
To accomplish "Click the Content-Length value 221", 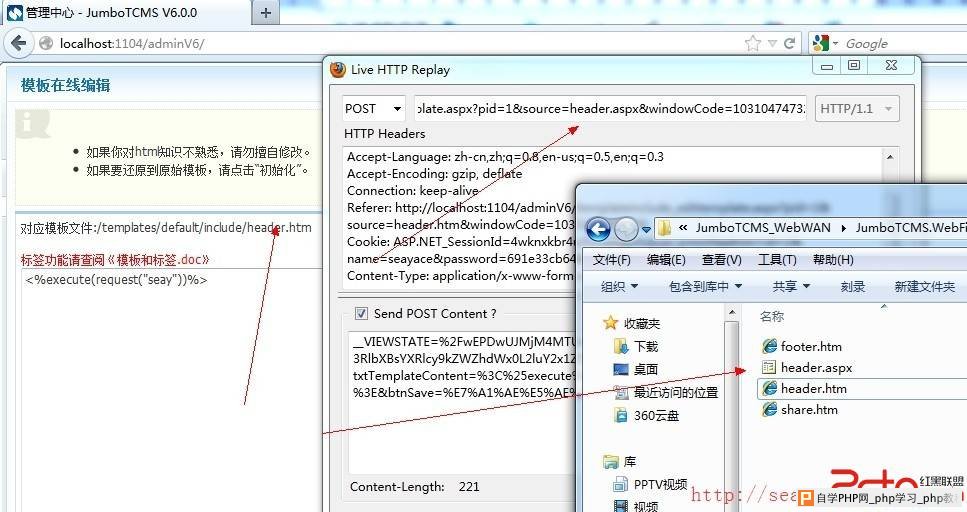I will (469, 487).
